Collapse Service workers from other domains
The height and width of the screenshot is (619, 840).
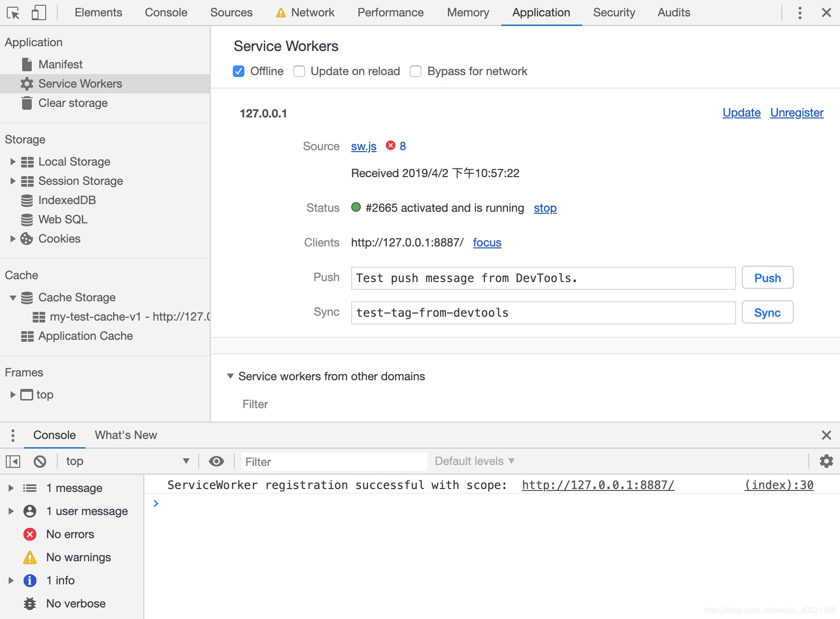230,376
